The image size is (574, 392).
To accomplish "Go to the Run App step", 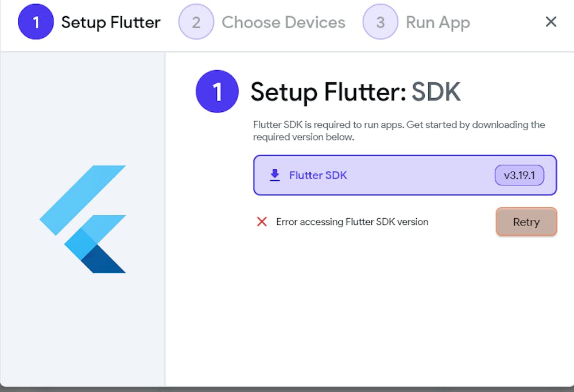I will point(438,22).
